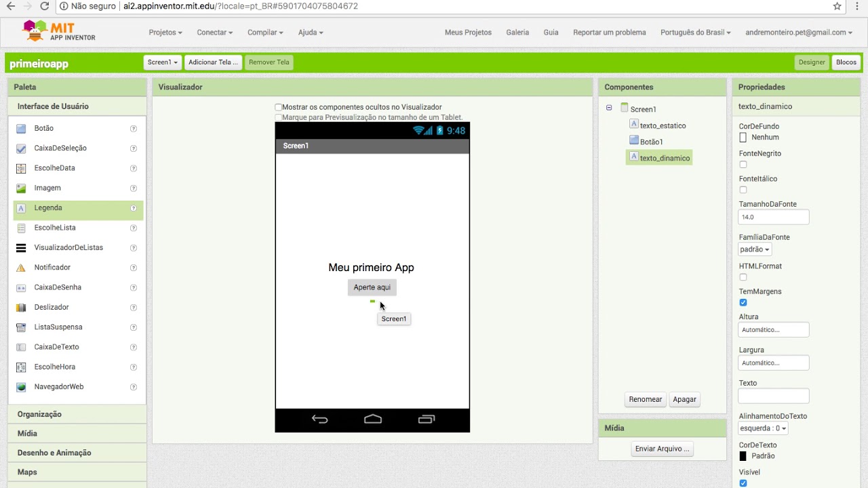Image resolution: width=868 pixels, height=488 pixels.
Task: Open help for Deslizador component
Action: click(134, 308)
